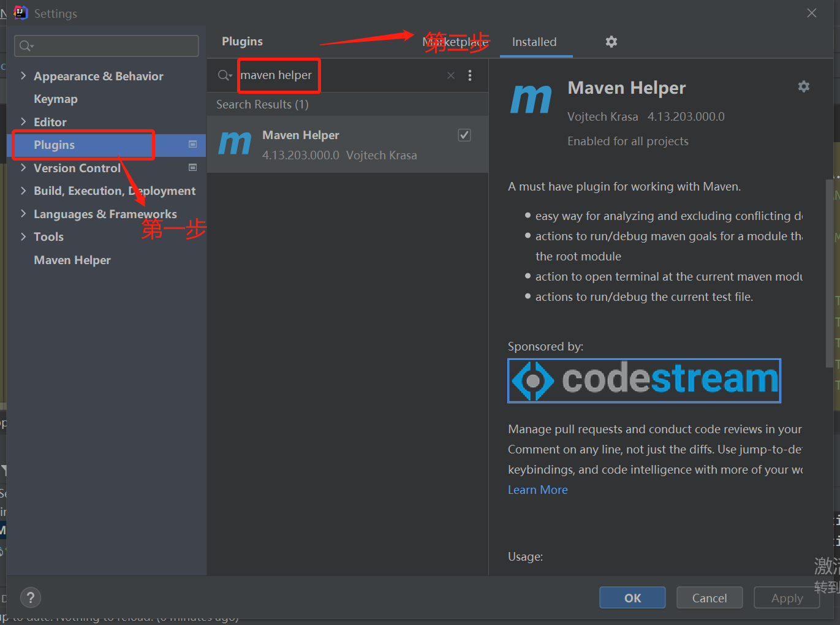840x625 pixels.
Task: Click the project-level icon beside Plugins
Action: [x=192, y=145]
